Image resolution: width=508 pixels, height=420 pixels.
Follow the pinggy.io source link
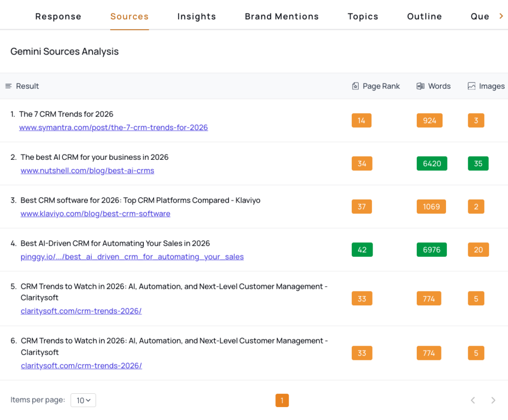pos(132,257)
